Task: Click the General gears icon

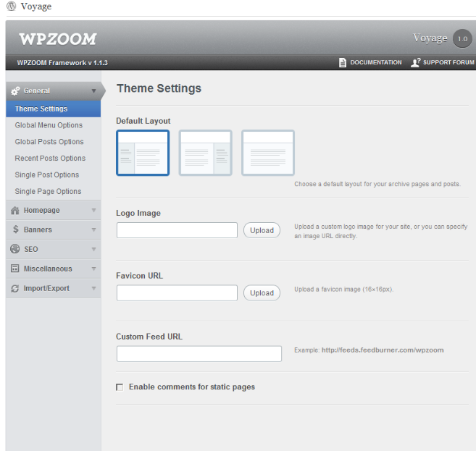Action: (x=15, y=91)
